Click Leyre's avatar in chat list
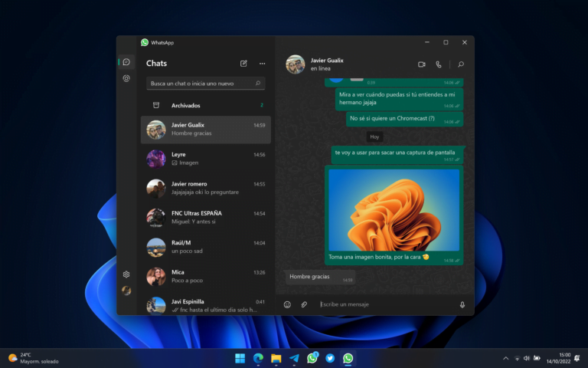Image resolution: width=588 pixels, height=368 pixels. point(156,159)
